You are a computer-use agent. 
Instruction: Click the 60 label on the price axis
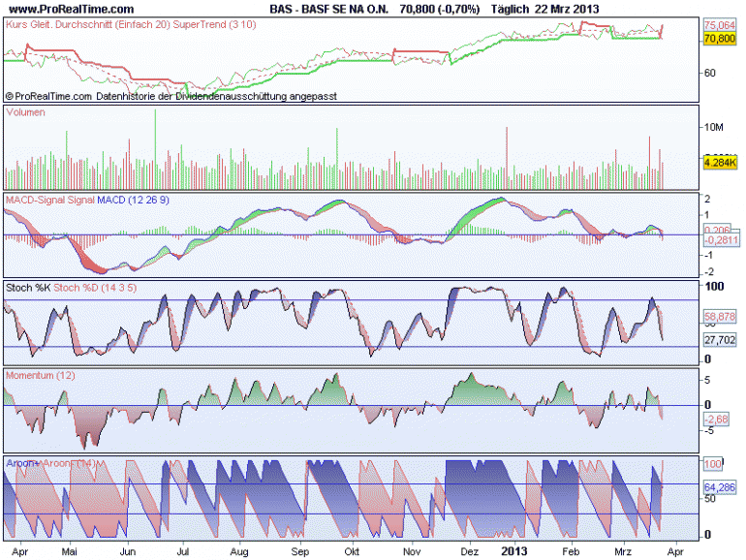pos(710,73)
